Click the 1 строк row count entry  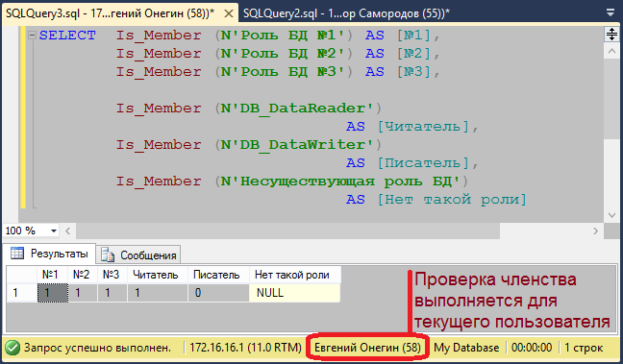point(584,348)
